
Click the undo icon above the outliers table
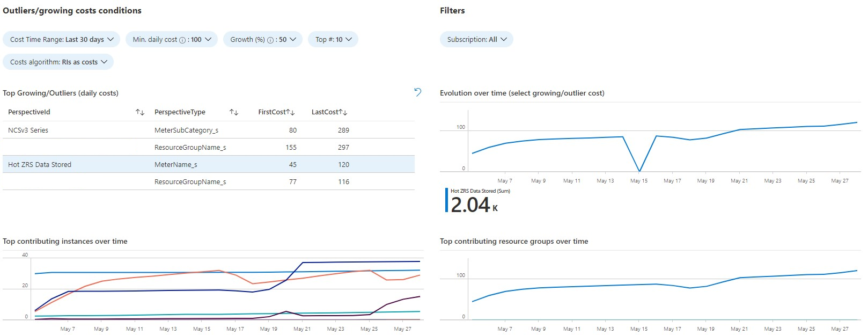418,92
